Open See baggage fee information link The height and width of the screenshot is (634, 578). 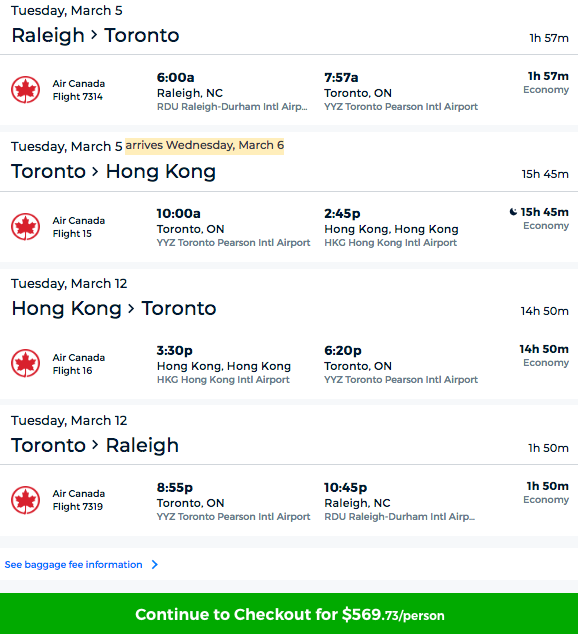pos(74,564)
